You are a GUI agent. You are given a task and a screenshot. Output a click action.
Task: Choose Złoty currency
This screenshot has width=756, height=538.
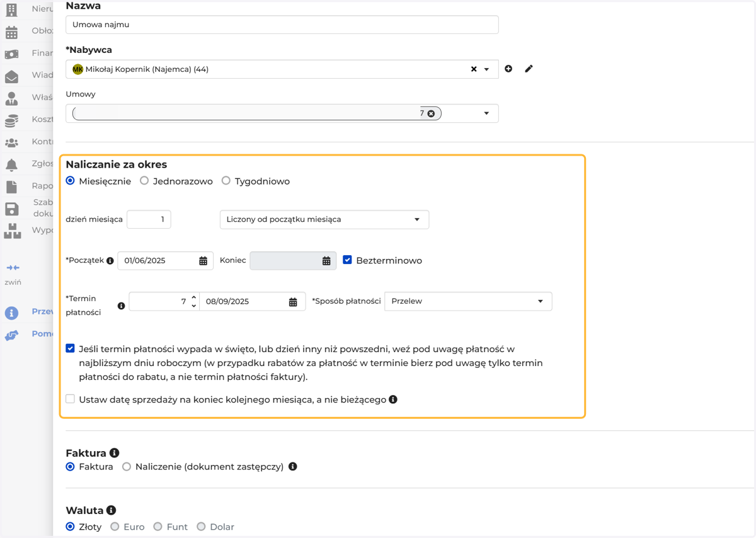point(70,527)
